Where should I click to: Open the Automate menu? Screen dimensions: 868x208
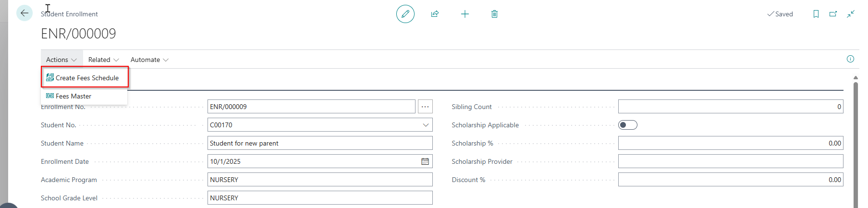click(149, 60)
